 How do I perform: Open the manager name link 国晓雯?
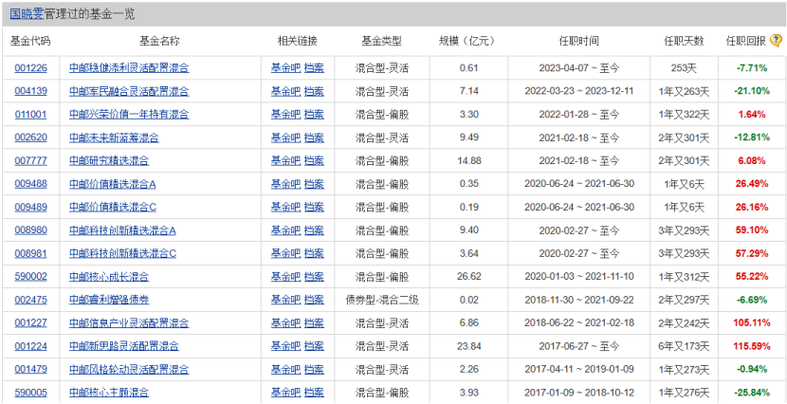coord(27,14)
